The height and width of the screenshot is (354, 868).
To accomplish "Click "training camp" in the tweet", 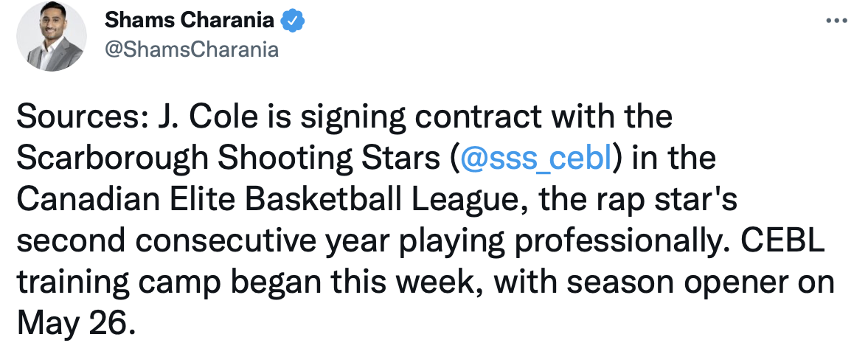I will pyautogui.click(x=109, y=281).
